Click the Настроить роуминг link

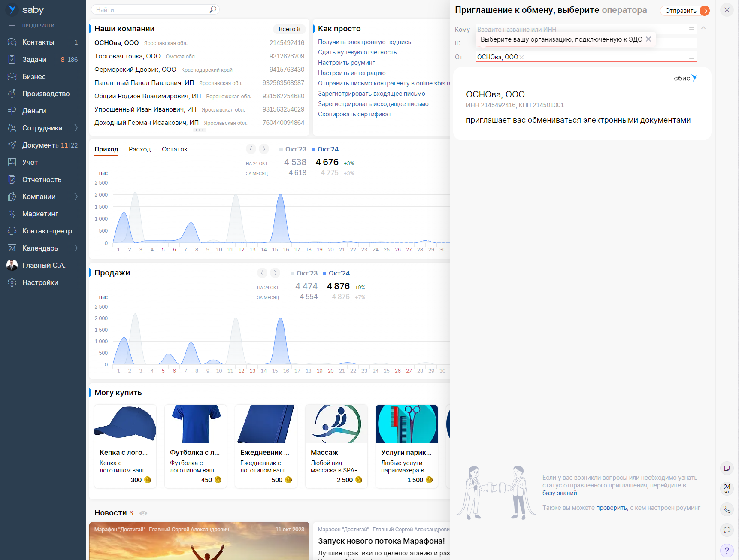click(346, 63)
